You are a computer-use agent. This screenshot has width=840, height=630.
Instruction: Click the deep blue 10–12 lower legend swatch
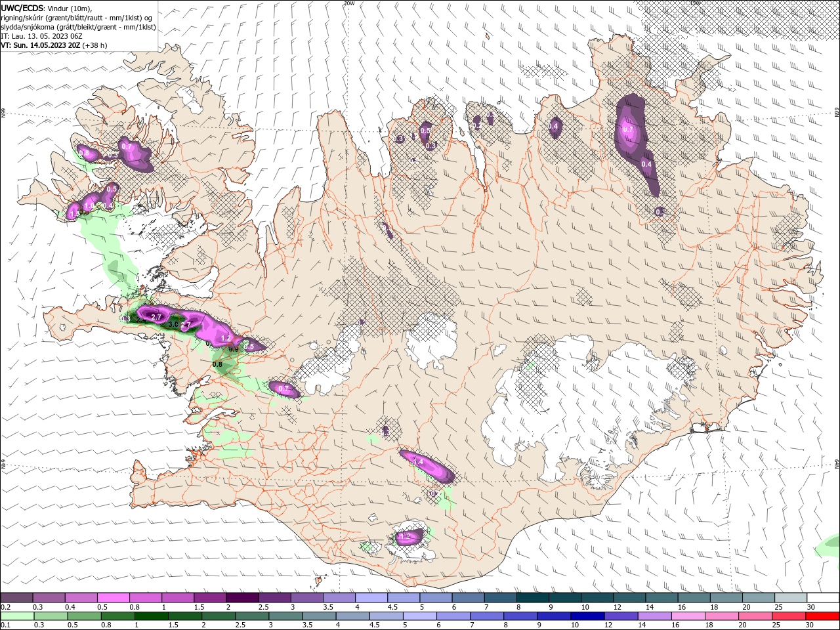(588, 616)
